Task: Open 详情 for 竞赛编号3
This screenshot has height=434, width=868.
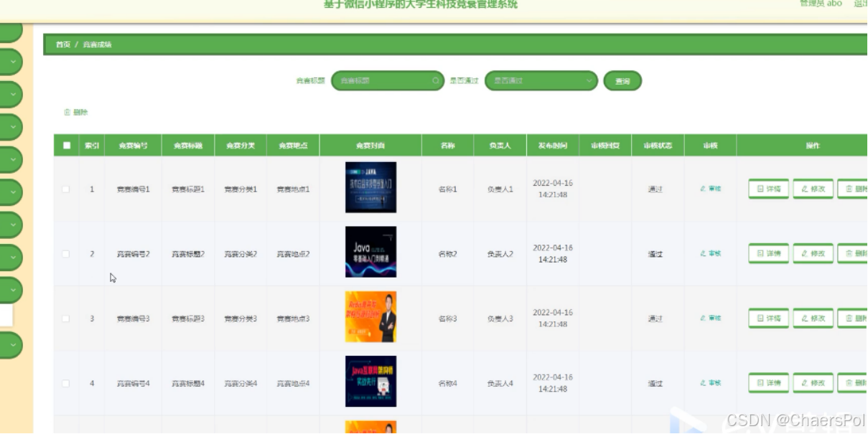Action: [768, 318]
